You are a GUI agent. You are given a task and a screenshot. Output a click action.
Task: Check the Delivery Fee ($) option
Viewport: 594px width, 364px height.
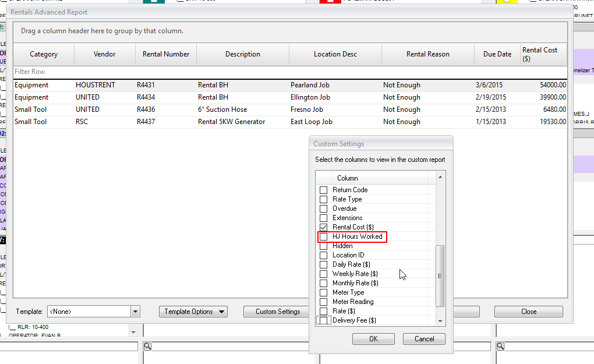324,320
